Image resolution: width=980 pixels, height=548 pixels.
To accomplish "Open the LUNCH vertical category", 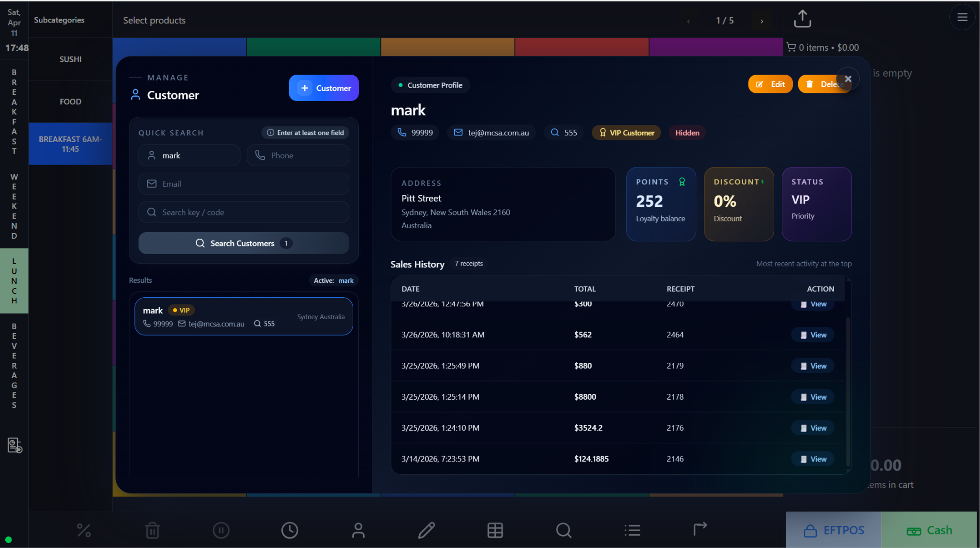I will coord(14,281).
